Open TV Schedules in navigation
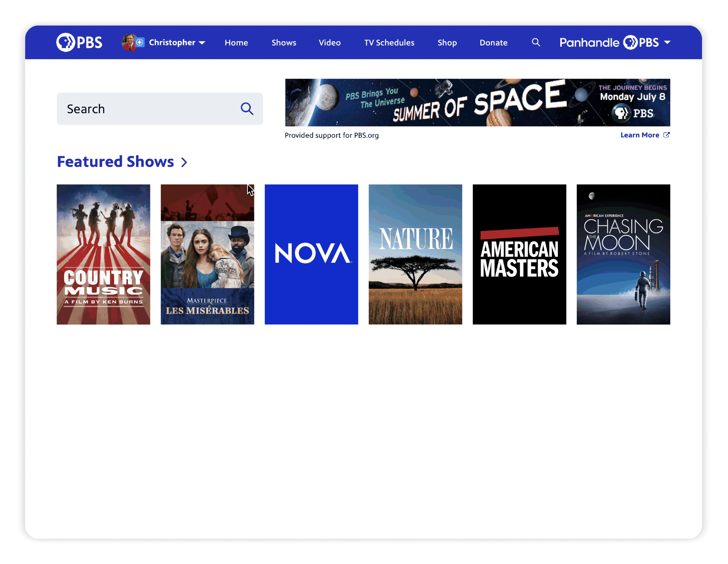Image resolution: width=728 pixels, height=564 pixels. tap(389, 43)
